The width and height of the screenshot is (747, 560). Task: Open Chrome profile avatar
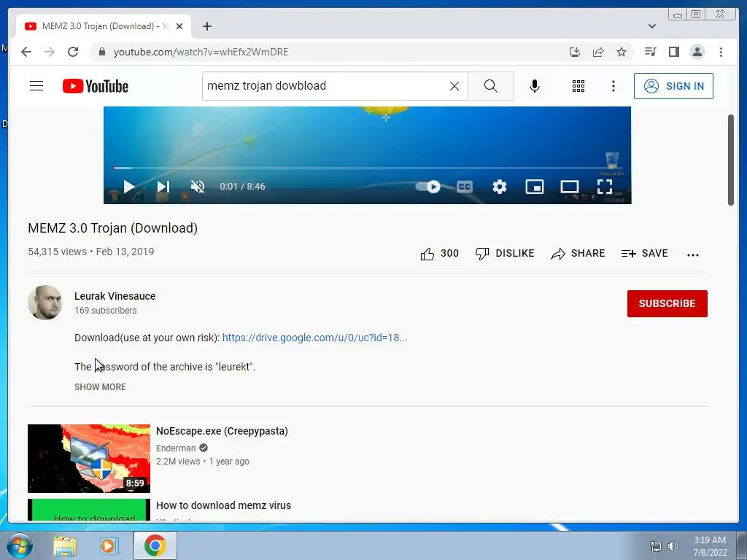point(697,52)
